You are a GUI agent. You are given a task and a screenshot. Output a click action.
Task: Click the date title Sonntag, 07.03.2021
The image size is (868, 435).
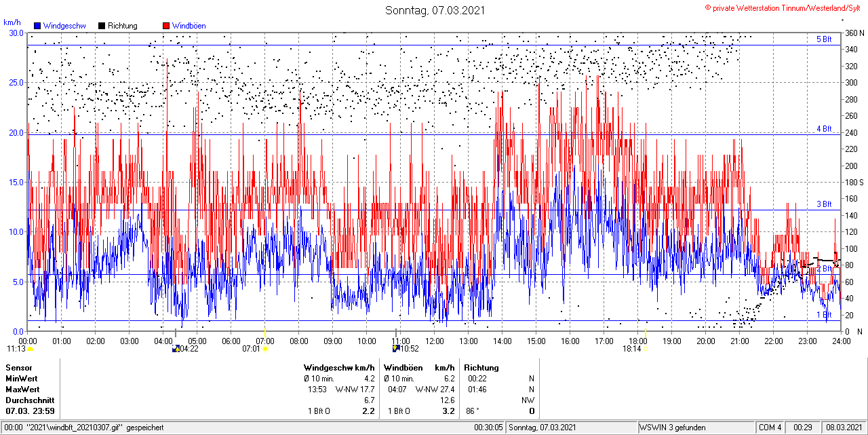click(x=435, y=10)
